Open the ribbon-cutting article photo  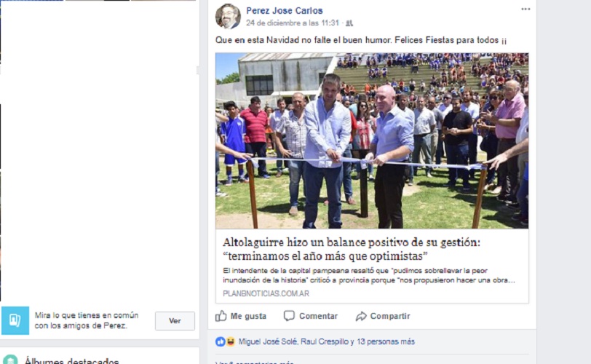[x=372, y=141]
